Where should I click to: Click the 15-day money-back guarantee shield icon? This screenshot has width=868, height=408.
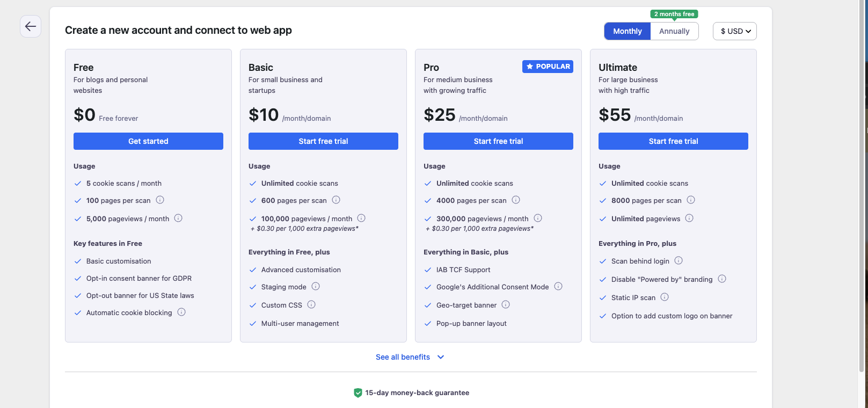point(358,393)
